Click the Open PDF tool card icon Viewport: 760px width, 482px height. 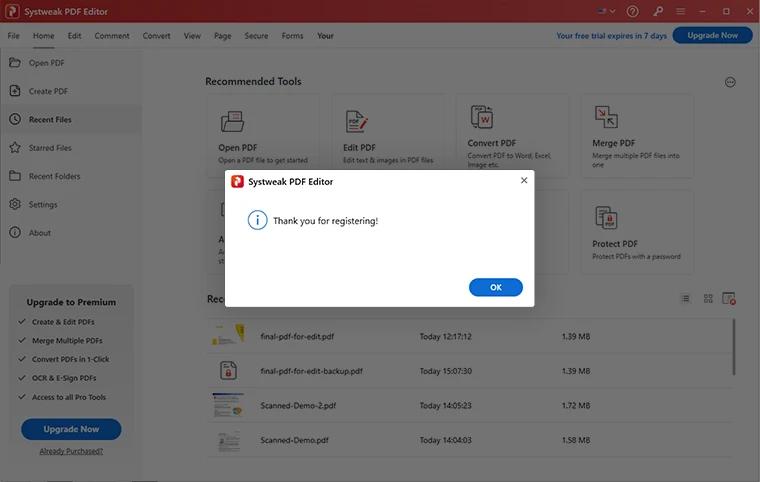[233, 121]
